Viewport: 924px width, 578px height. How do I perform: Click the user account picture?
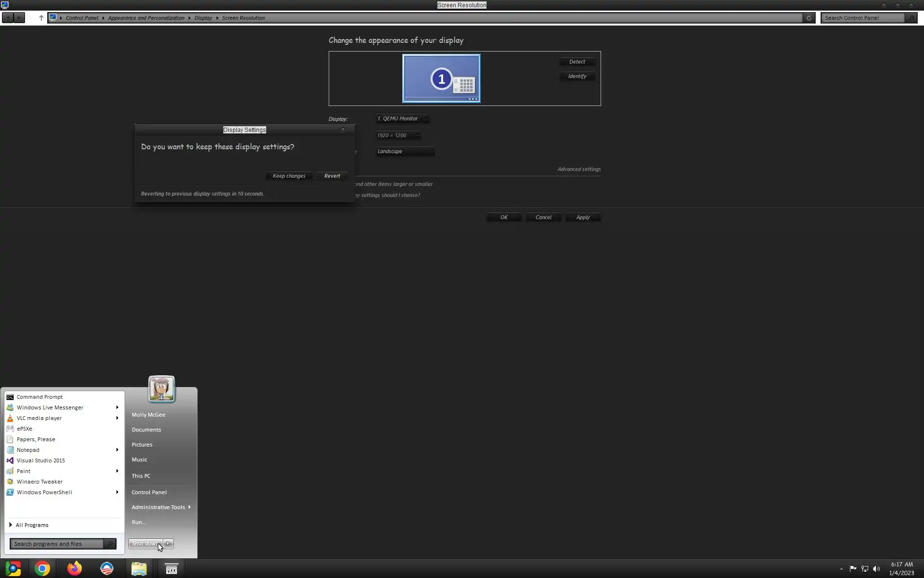(161, 388)
